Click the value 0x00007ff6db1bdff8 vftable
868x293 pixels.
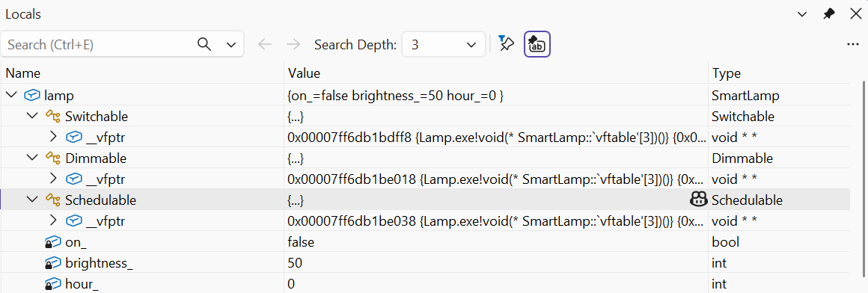coord(496,138)
